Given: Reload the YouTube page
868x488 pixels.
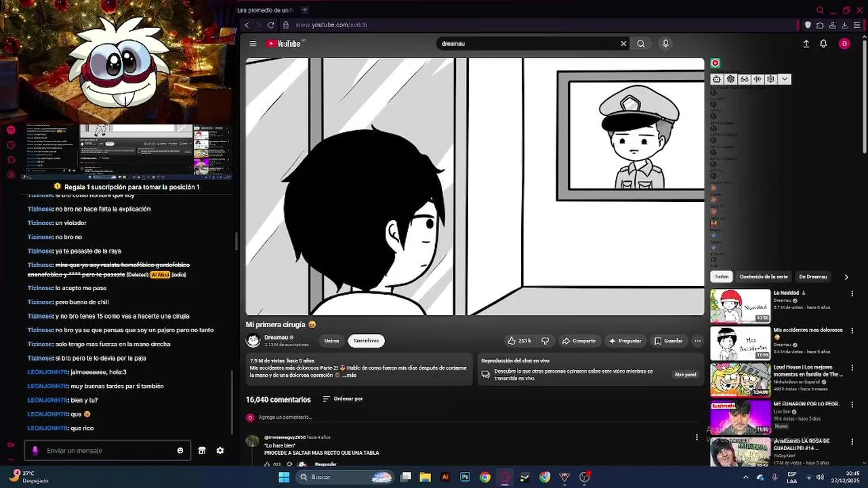Looking at the screenshot, I should pyautogui.click(x=270, y=25).
